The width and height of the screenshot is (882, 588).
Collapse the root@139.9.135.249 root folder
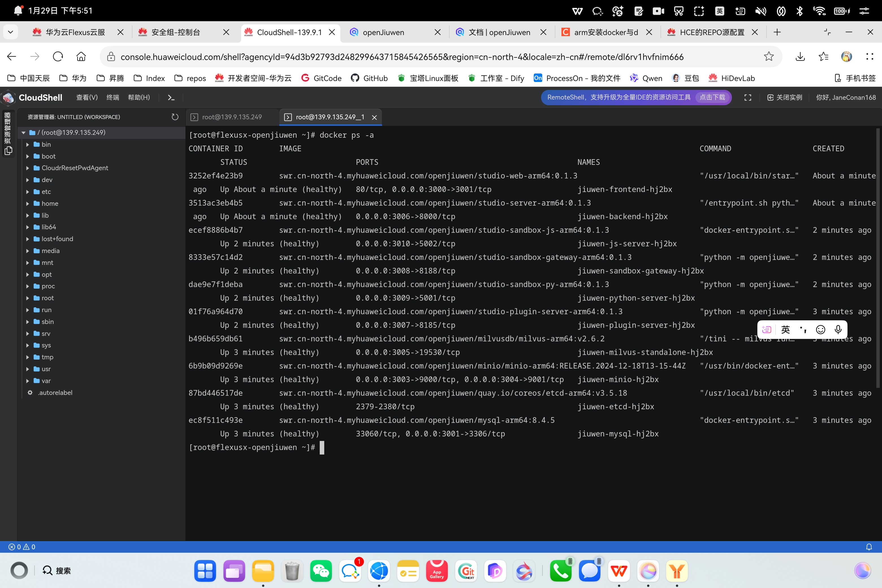click(24, 132)
